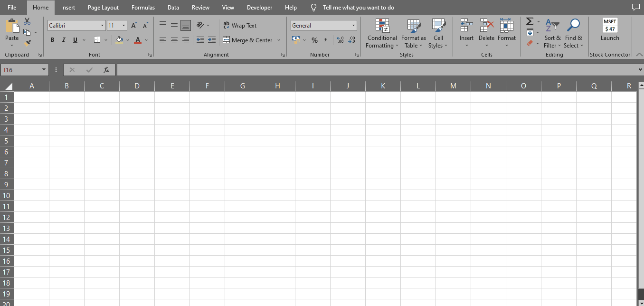The height and width of the screenshot is (306, 644).
Task: Open the Number Format dropdown showing General
Action: tap(353, 25)
